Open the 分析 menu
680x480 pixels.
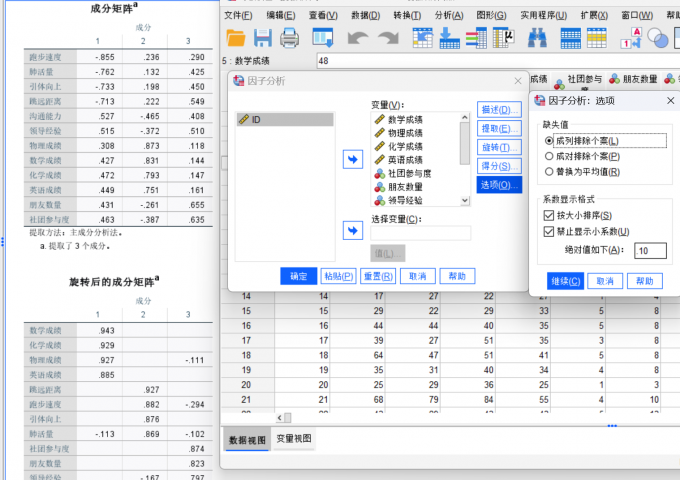pyautogui.click(x=449, y=16)
